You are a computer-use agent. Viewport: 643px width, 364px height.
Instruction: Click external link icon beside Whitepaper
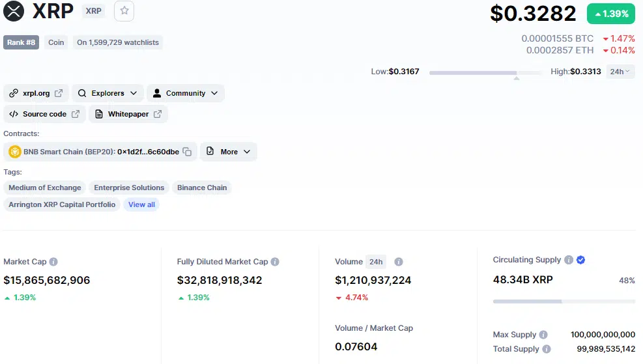(x=158, y=114)
